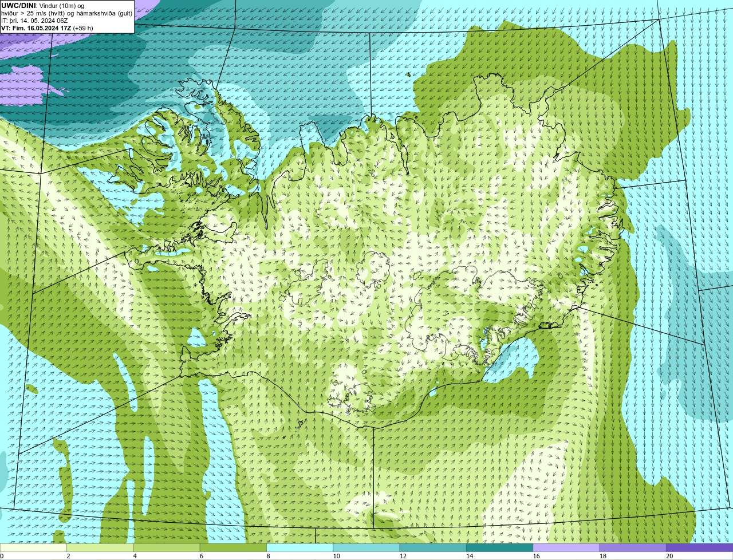Click the legend scale label "6"

202,556
